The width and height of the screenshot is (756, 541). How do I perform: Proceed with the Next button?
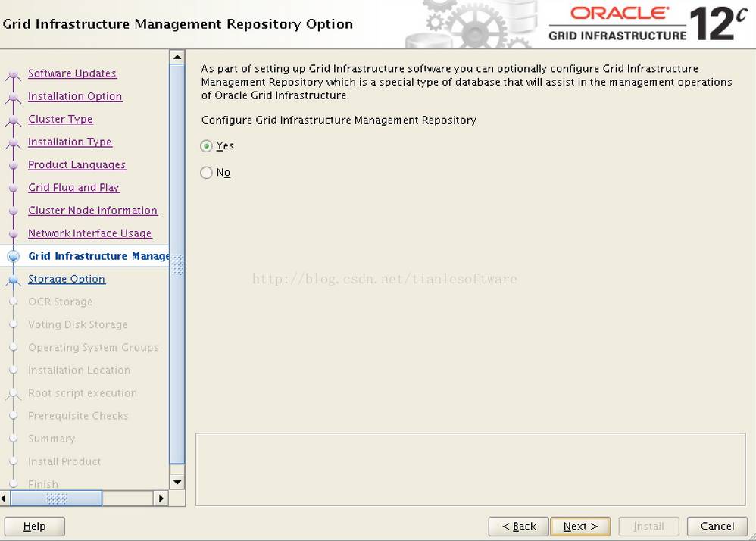pos(580,527)
